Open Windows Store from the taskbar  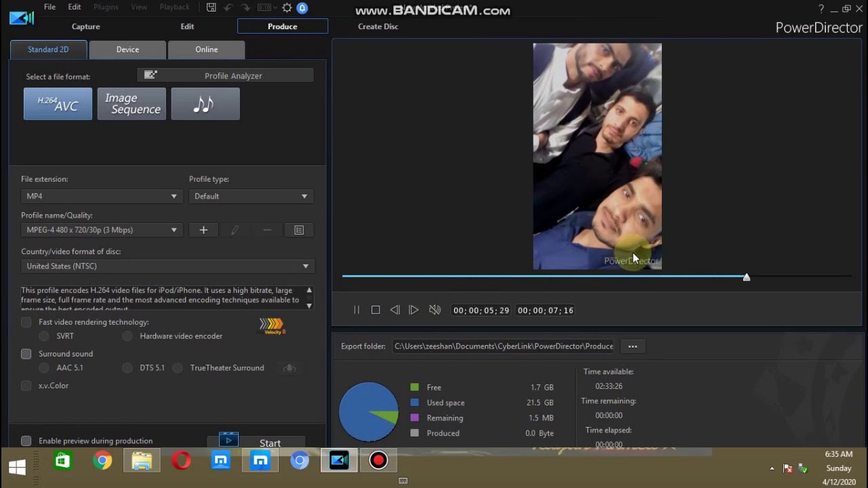coord(62,461)
